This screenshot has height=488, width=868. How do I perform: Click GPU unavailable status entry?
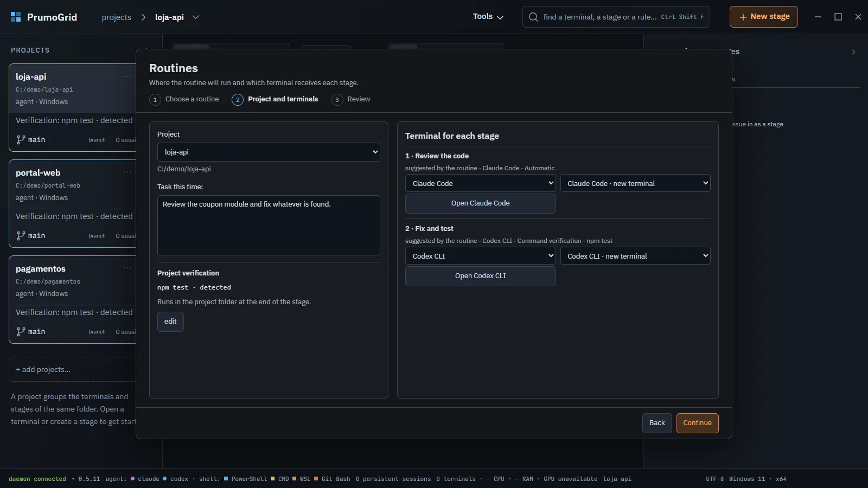click(570, 479)
